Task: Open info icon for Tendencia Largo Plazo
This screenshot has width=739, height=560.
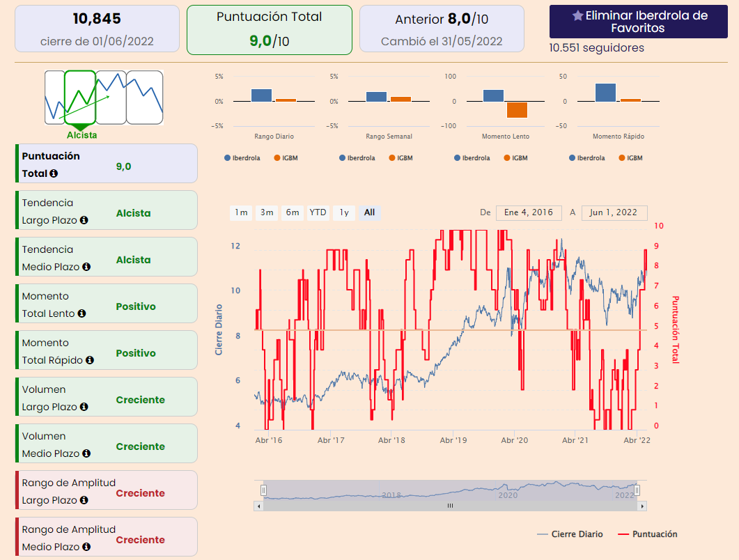Action: (x=84, y=220)
